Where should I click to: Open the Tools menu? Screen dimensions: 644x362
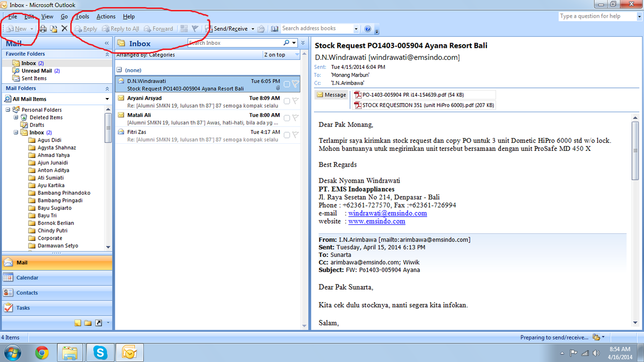[83, 17]
